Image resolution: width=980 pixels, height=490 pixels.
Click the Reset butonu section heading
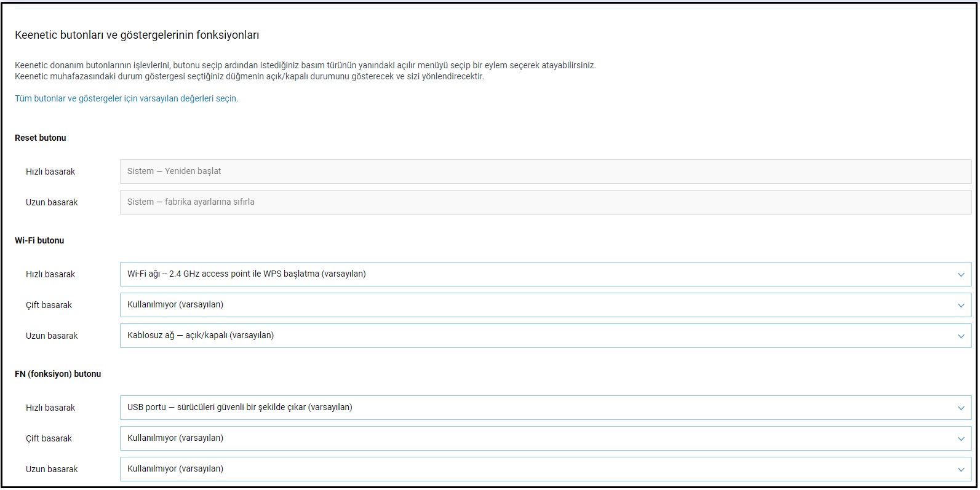(x=40, y=138)
